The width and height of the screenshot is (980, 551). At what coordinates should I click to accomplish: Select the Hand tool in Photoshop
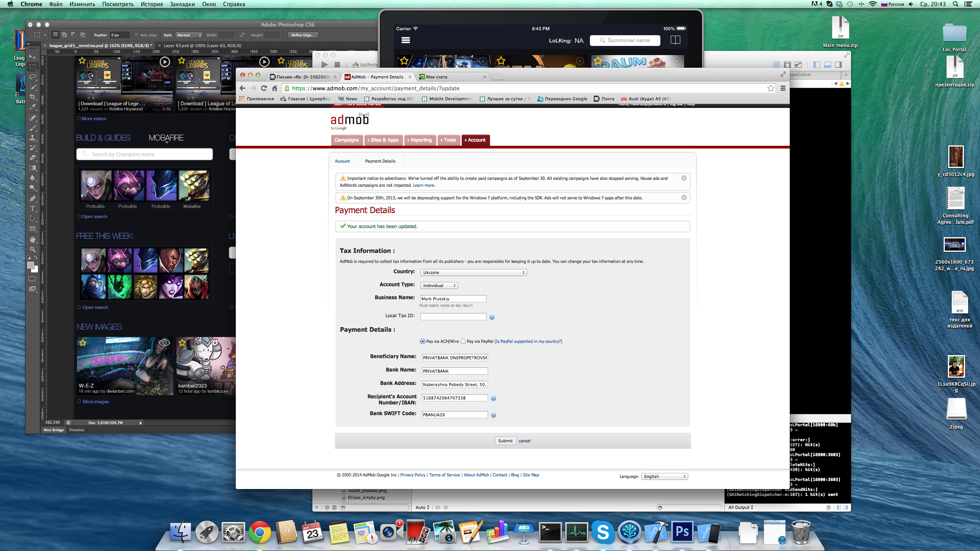tap(33, 240)
